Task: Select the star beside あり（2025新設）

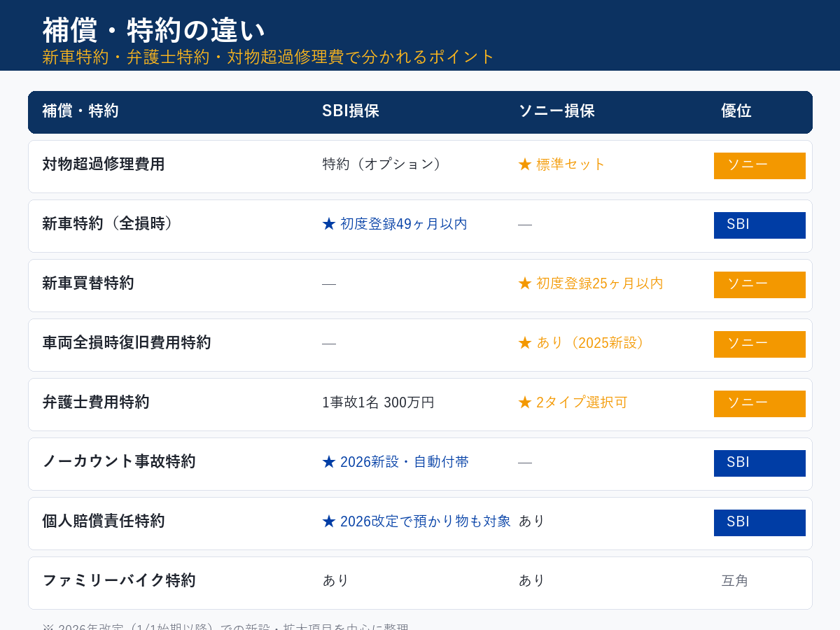Action: [x=523, y=343]
